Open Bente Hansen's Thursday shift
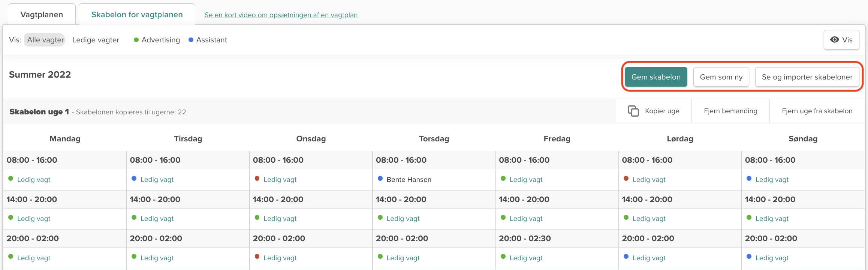The image size is (868, 270). tap(409, 180)
